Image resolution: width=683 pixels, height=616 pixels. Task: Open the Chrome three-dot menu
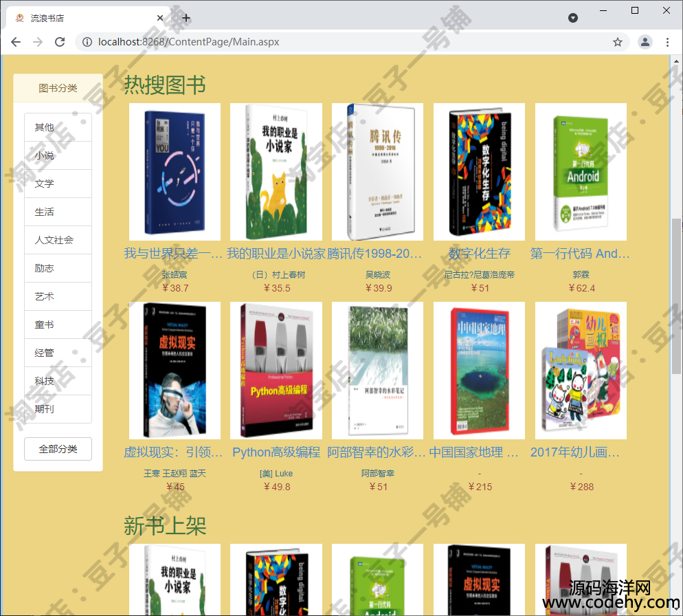pyautogui.click(x=667, y=42)
